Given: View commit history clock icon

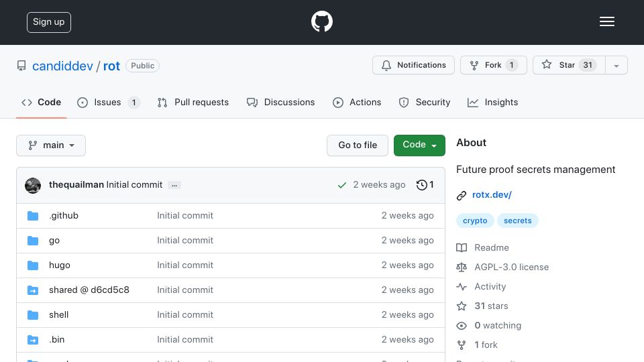Looking at the screenshot, I should tap(421, 185).
